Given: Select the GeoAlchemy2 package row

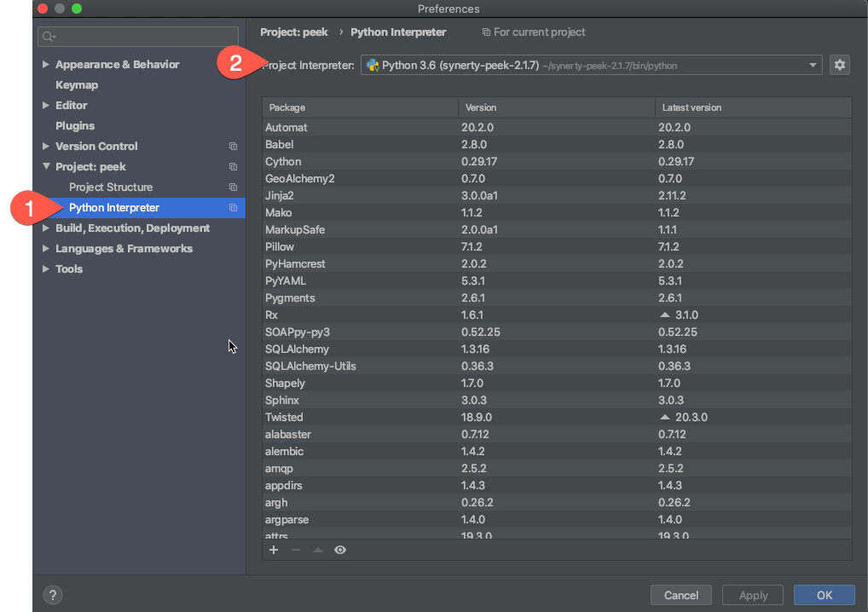Looking at the screenshot, I should (557, 179).
